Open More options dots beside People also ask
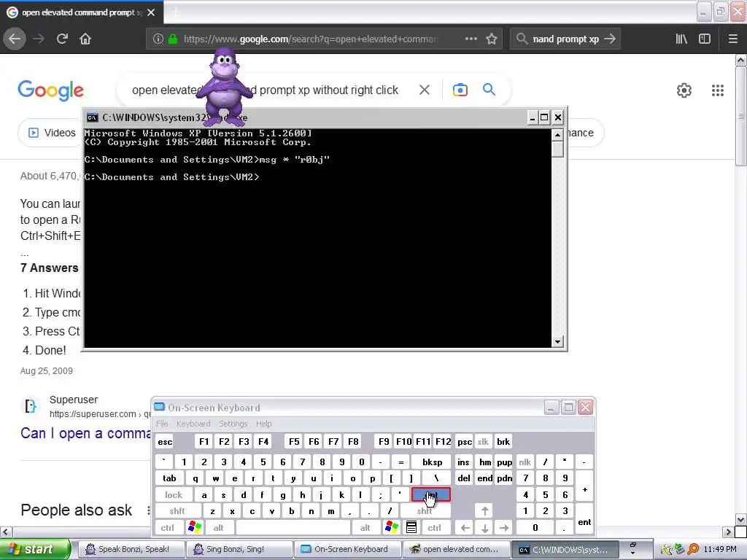747x560 pixels. click(149, 510)
